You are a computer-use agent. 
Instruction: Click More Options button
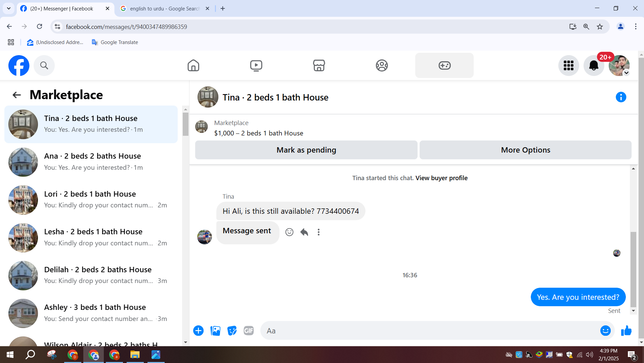point(525,150)
